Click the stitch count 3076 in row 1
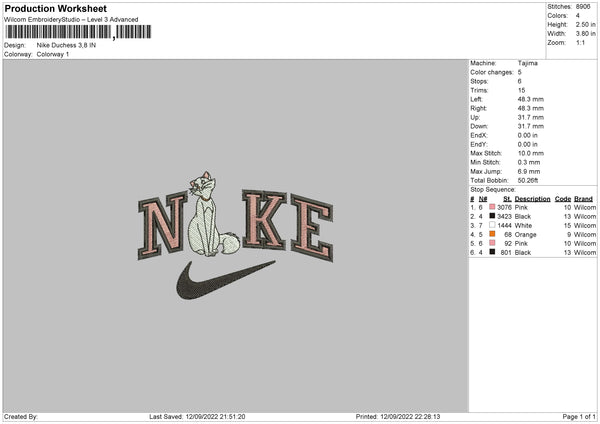Viewport: 600px width, 424px height. (504, 207)
